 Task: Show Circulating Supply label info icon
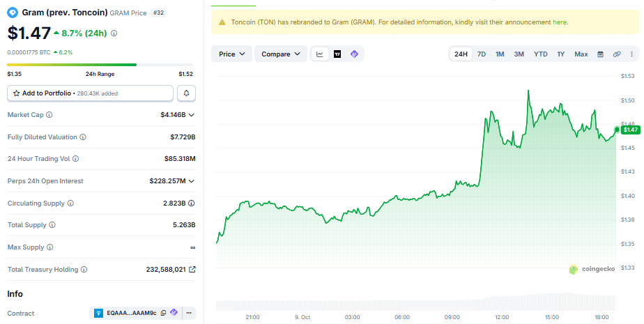tap(70, 203)
